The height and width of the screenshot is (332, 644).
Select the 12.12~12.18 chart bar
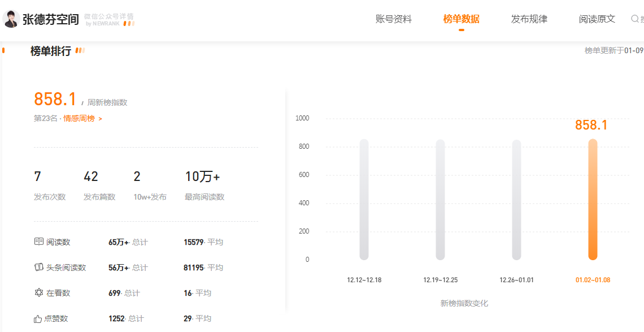tap(364, 200)
